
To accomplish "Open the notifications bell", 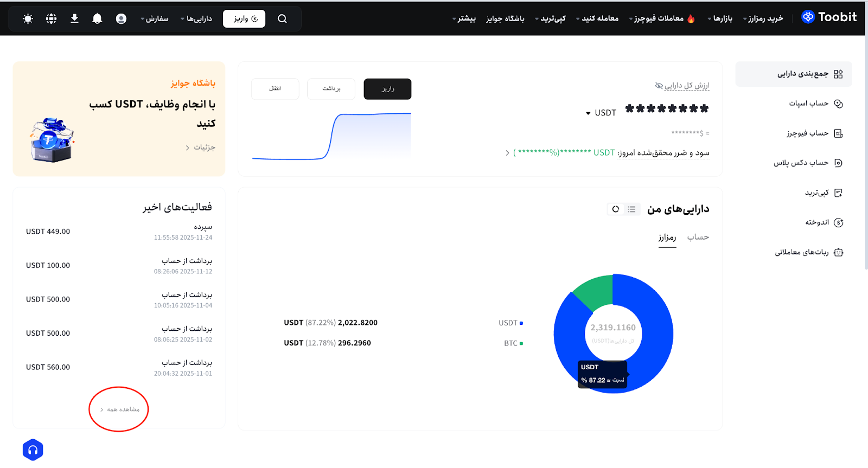I will click(97, 19).
